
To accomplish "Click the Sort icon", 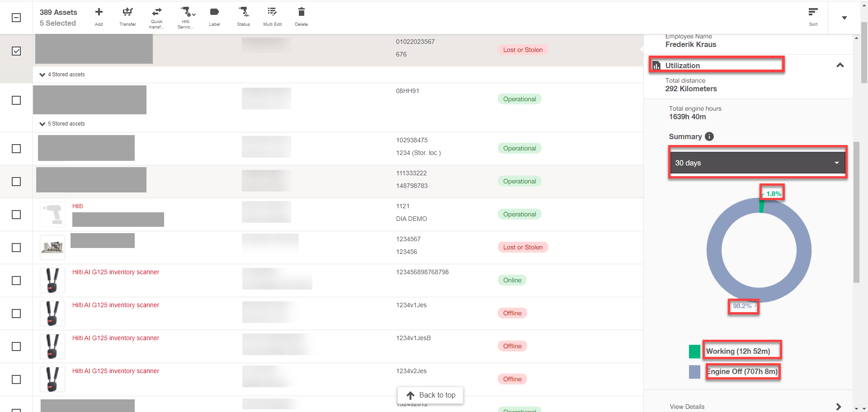I will coord(813,13).
